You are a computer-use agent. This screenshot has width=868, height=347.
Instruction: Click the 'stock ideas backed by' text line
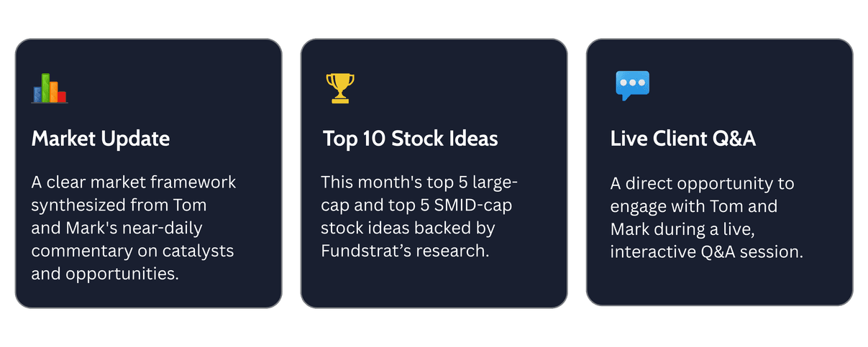point(408,228)
